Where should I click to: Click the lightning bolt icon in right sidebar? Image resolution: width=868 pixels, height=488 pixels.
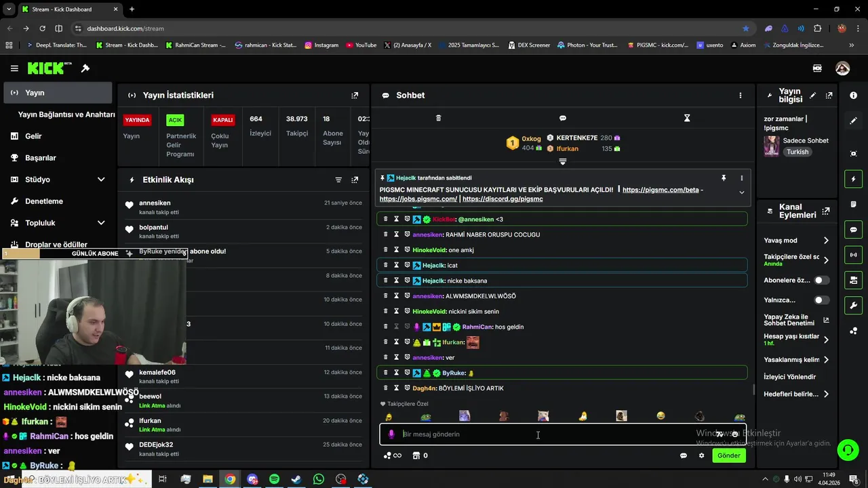pyautogui.click(x=853, y=180)
